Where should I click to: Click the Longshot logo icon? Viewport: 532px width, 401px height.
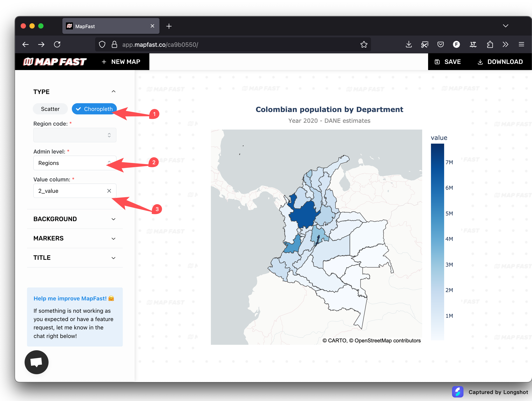[x=458, y=392]
